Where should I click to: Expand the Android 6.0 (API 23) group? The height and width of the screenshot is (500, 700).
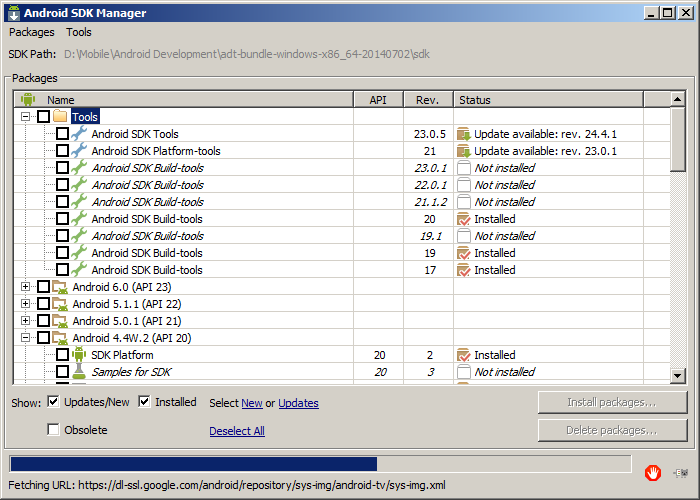click(x=25, y=287)
